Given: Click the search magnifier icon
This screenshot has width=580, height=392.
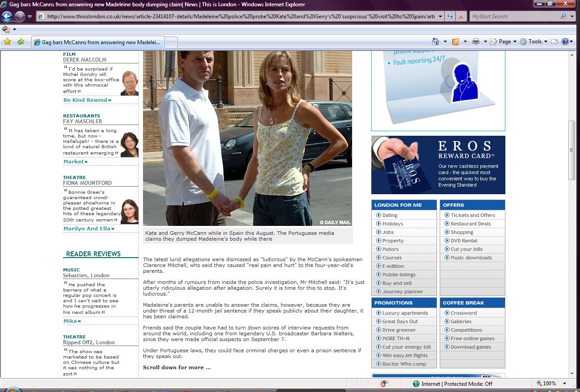Looking at the screenshot, I should pyautogui.click(x=563, y=17).
